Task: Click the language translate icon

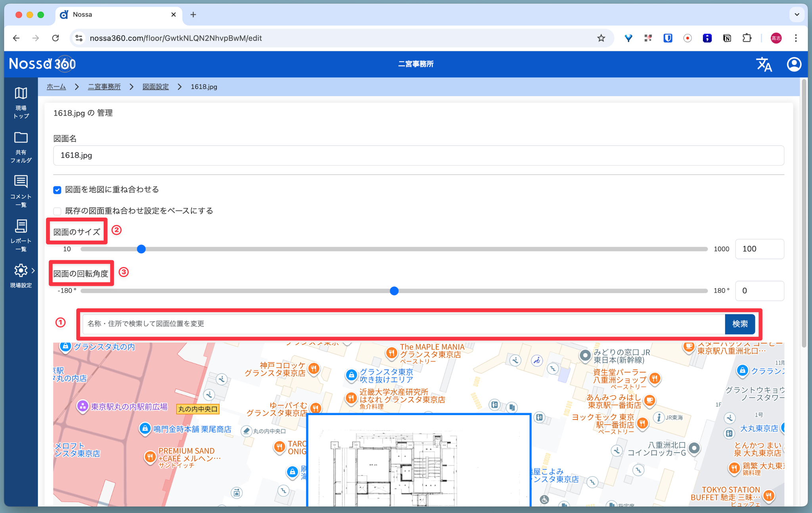Action: pos(764,64)
